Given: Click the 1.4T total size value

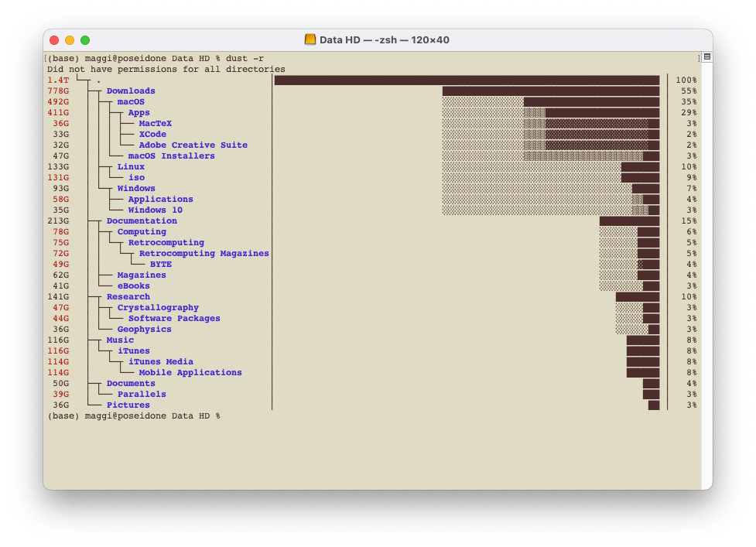Looking at the screenshot, I should point(58,80).
